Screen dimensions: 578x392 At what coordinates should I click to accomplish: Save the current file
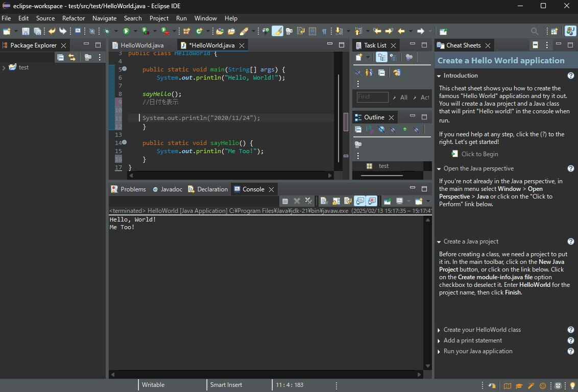click(x=26, y=31)
